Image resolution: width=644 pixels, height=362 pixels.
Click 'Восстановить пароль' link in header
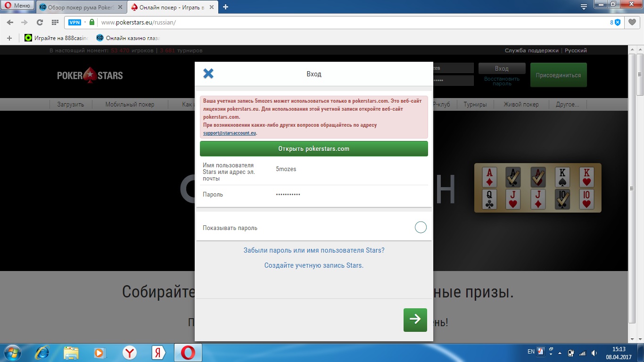point(502,81)
